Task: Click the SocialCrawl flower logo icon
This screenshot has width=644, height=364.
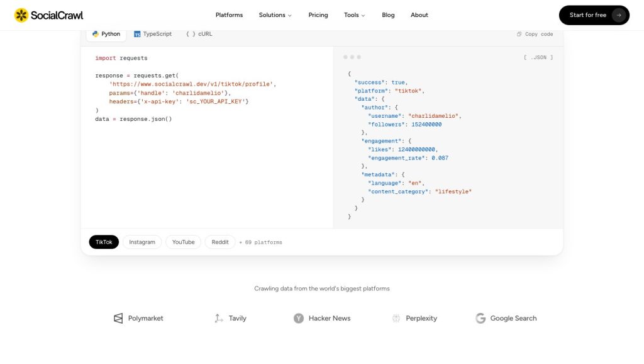Action: tap(21, 15)
